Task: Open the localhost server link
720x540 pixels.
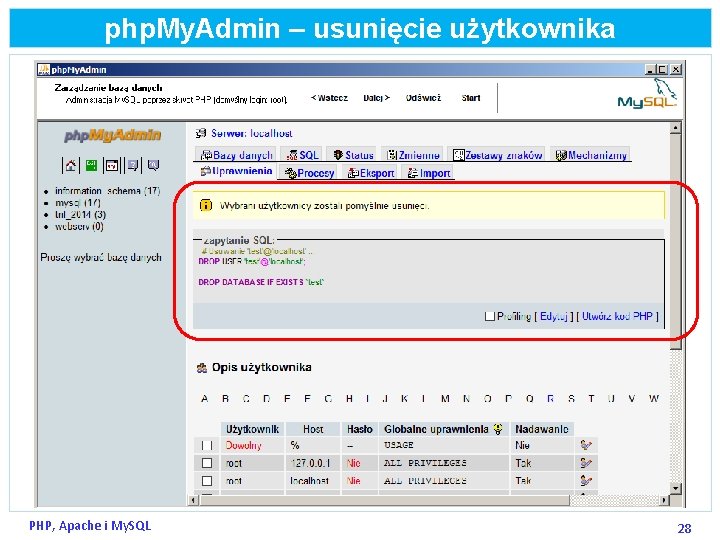Action: tap(271, 133)
